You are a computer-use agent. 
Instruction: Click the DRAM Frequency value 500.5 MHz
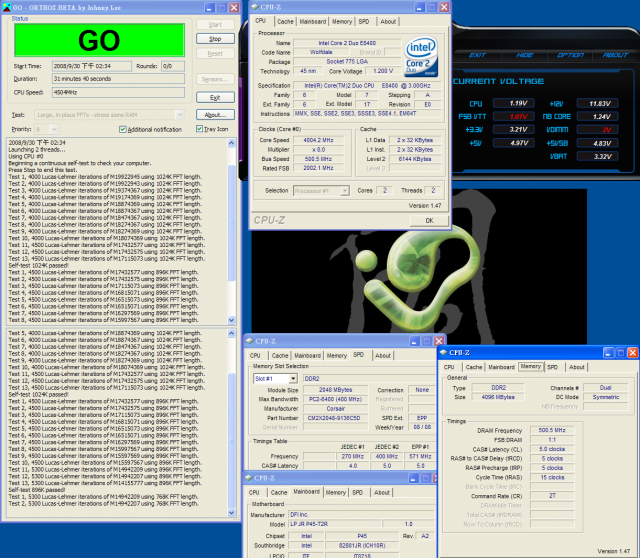[552, 430]
